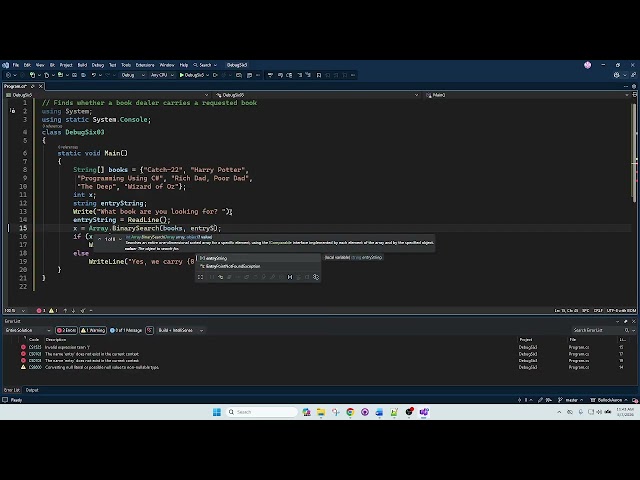This screenshot has height=480, width=640.
Task: Sort Error List by Project column
Action: (526, 340)
